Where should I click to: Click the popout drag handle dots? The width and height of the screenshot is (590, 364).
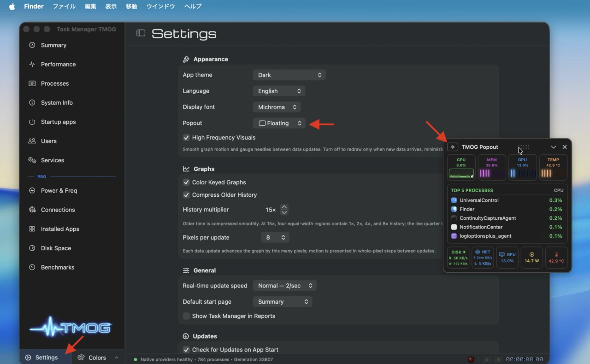(524, 147)
